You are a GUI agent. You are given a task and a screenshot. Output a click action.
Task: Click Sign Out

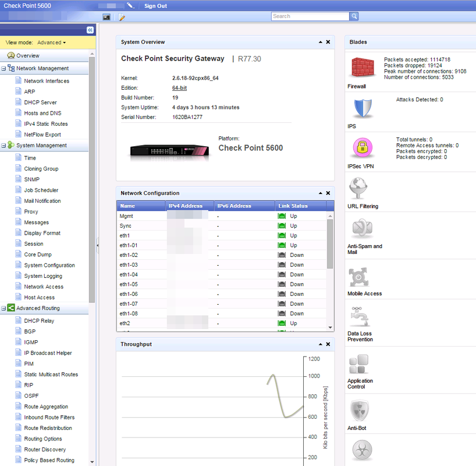tap(155, 6)
